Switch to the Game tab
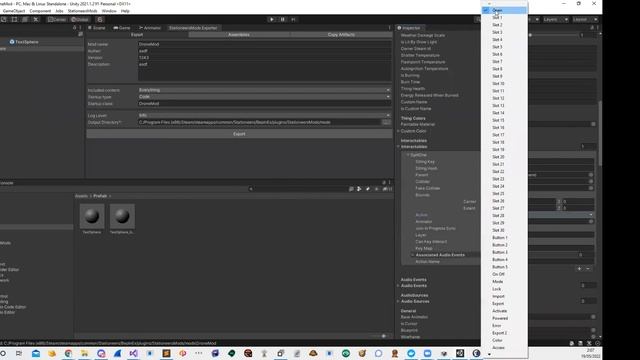The image size is (640, 360). click(x=122, y=28)
